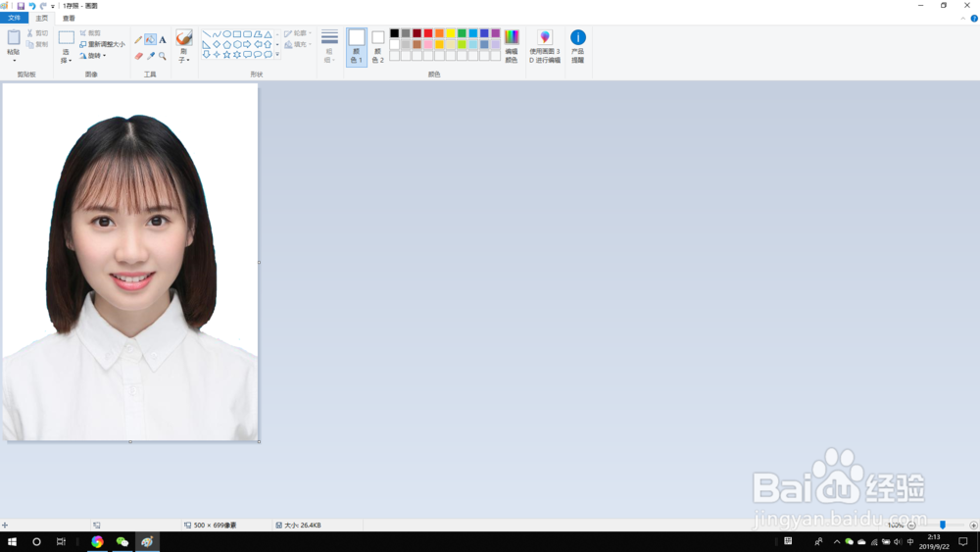Click the Cut (剪切) button

[37, 33]
